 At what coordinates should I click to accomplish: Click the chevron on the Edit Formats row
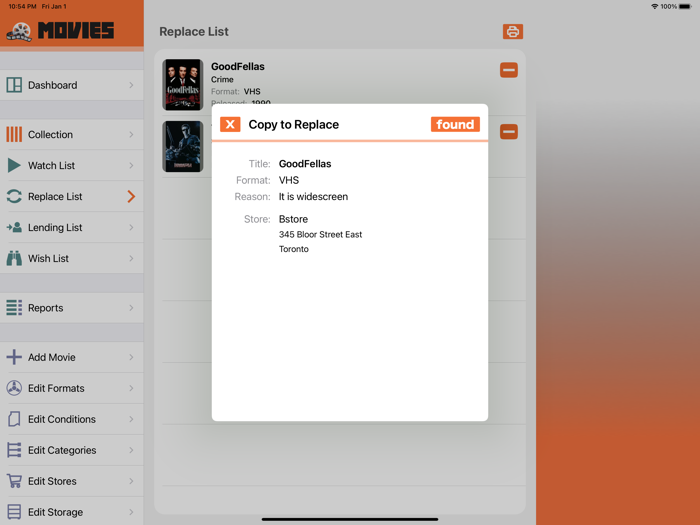tap(131, 388)
